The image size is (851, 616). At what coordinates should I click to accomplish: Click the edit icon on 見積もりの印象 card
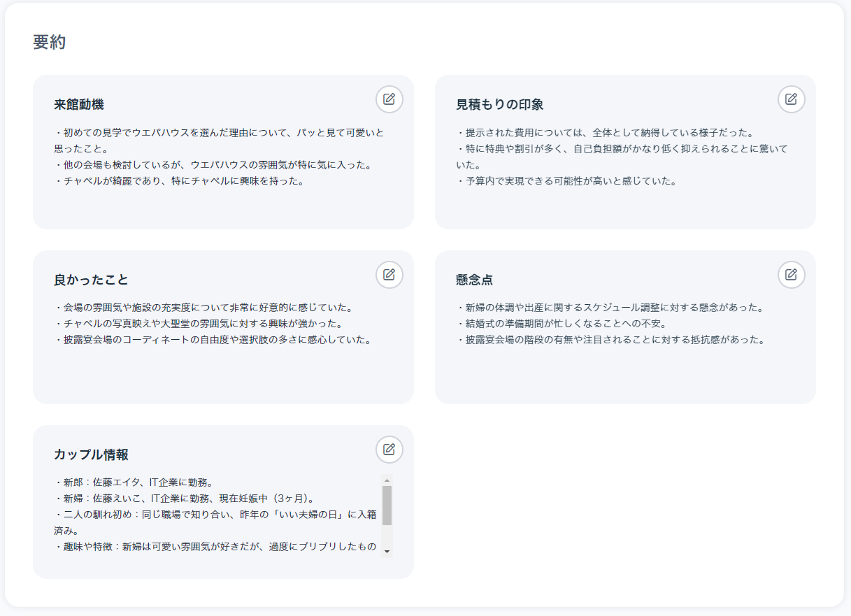(792, 99)
